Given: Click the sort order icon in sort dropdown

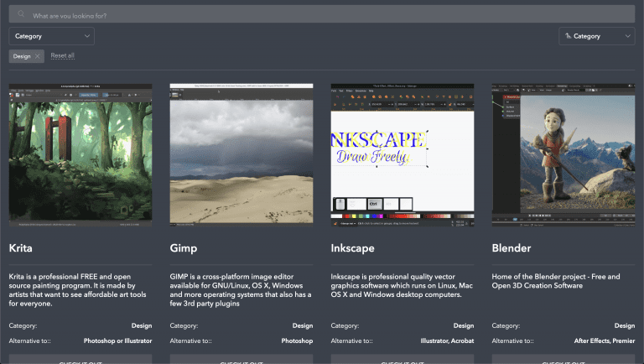Looking at the screenshot, I should [568, 36].
